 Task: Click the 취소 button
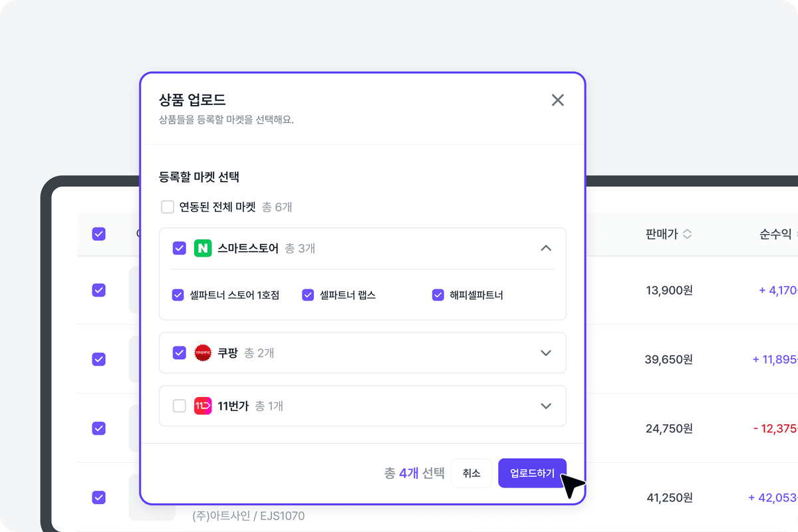click(x=471, y=473)
